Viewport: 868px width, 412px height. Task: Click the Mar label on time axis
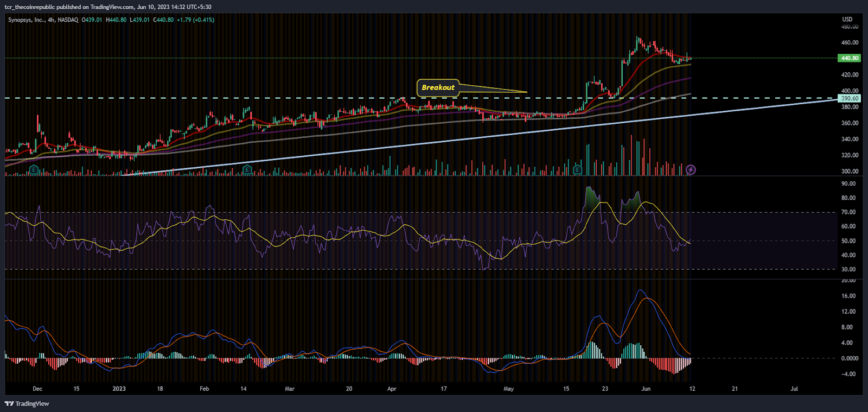point(290,389)
